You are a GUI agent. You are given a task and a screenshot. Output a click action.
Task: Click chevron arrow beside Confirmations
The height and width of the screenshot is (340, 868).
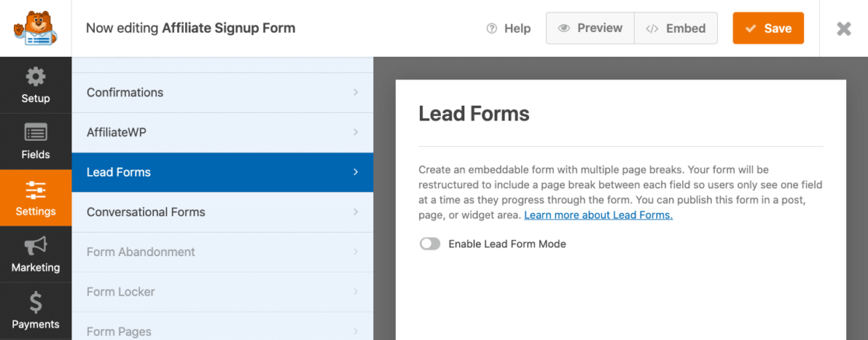(355, 93)
